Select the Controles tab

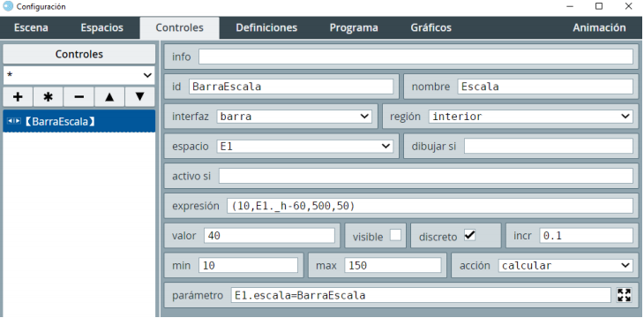179,28
